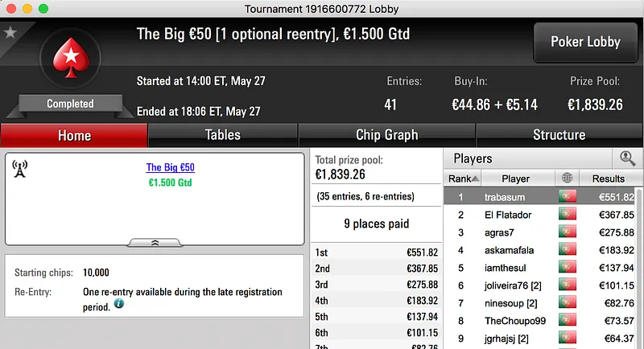Click El Flatador's Portugal flag
The height and width of the screenshot is (349, 644).
click(x=568, y=215)
